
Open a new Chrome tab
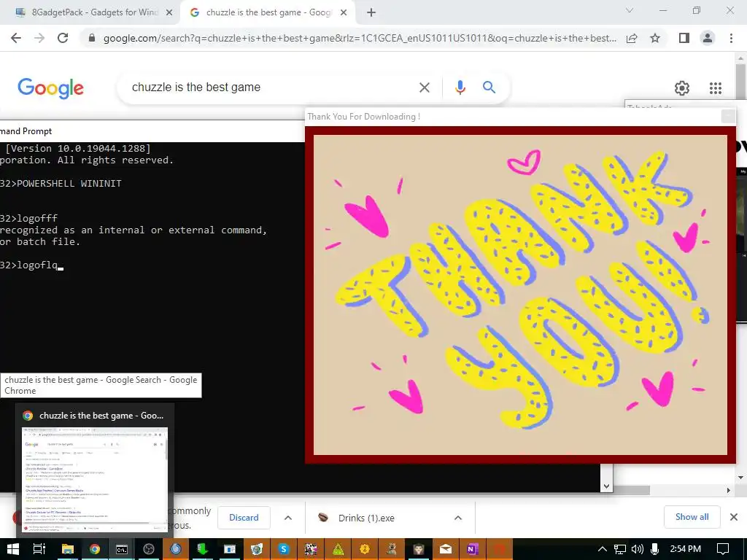[x=371, y=13]
